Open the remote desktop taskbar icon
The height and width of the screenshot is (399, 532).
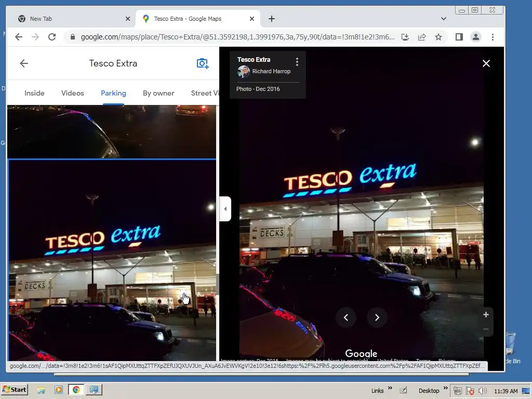point(94,390)
